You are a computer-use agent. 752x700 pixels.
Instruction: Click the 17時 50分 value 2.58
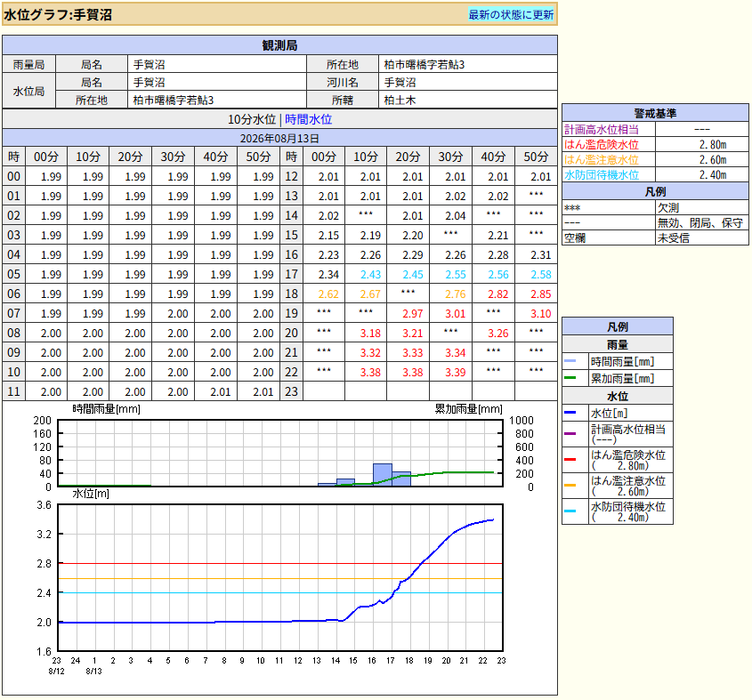pos(540,275)
